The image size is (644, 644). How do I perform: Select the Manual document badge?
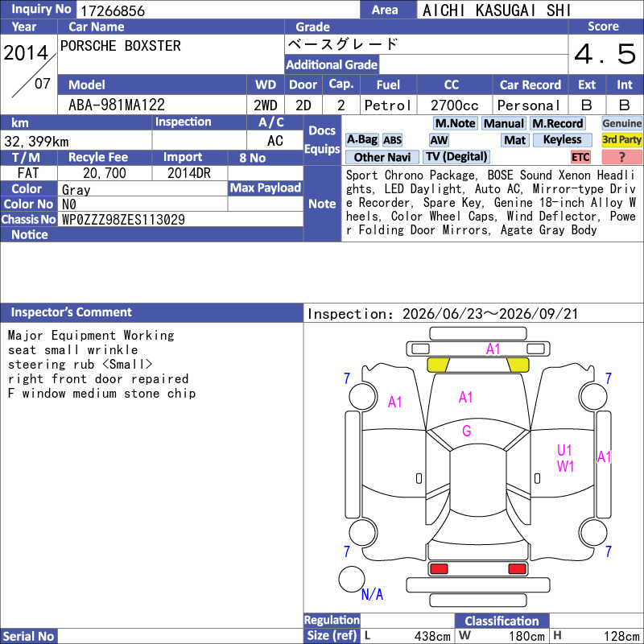click(504, 123)
